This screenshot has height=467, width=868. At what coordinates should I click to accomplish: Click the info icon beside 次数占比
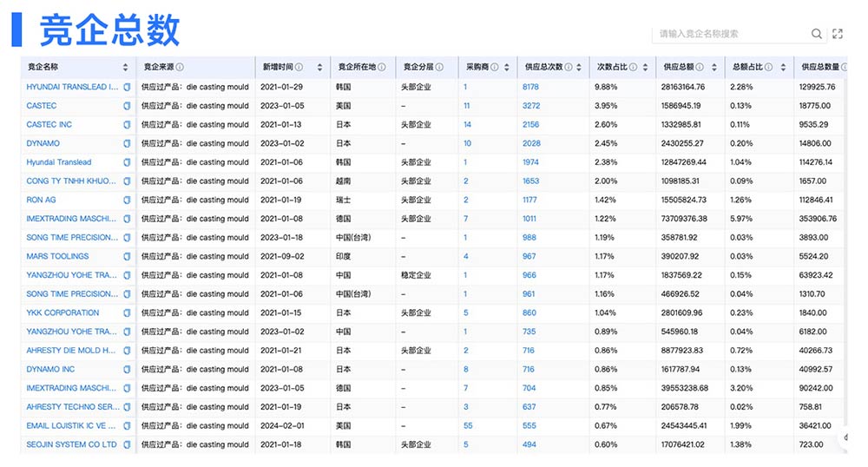pos(633,68)
